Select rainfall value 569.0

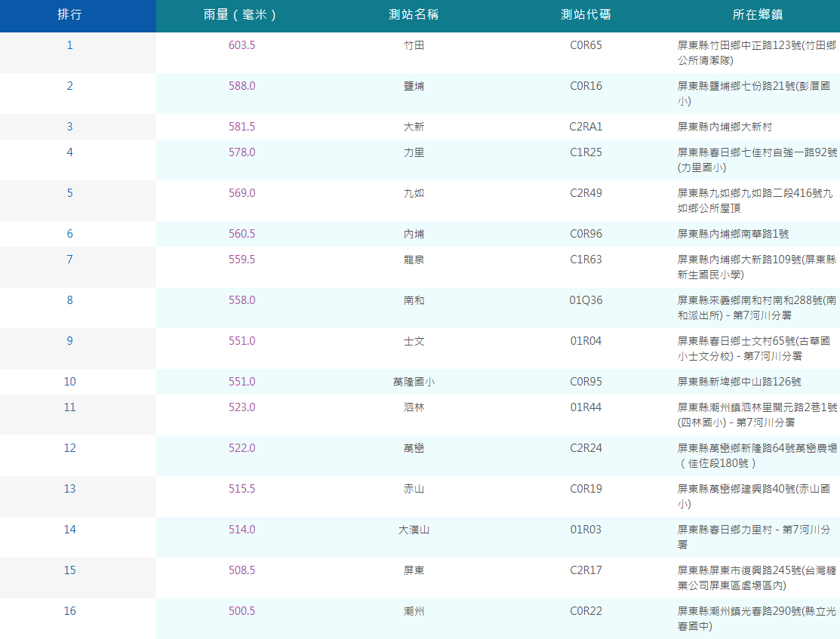(x=242, y=193)
